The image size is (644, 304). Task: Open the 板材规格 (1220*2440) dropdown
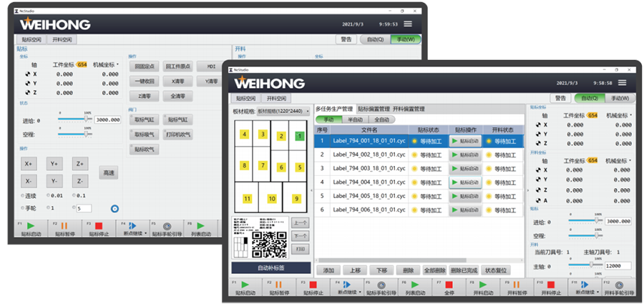(307, 112)
